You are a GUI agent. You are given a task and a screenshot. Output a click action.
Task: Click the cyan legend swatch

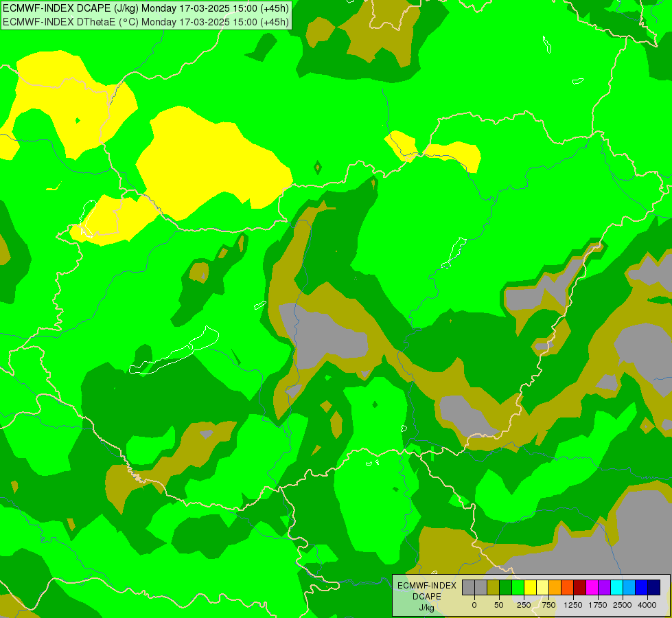(616, 587)
